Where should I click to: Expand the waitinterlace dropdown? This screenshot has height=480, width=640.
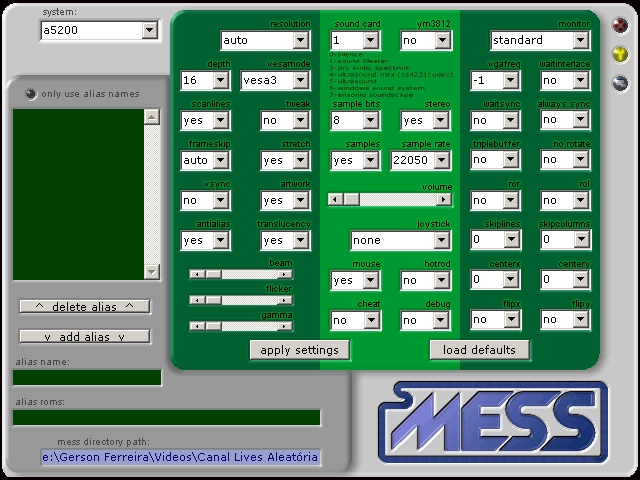(581, 80)
